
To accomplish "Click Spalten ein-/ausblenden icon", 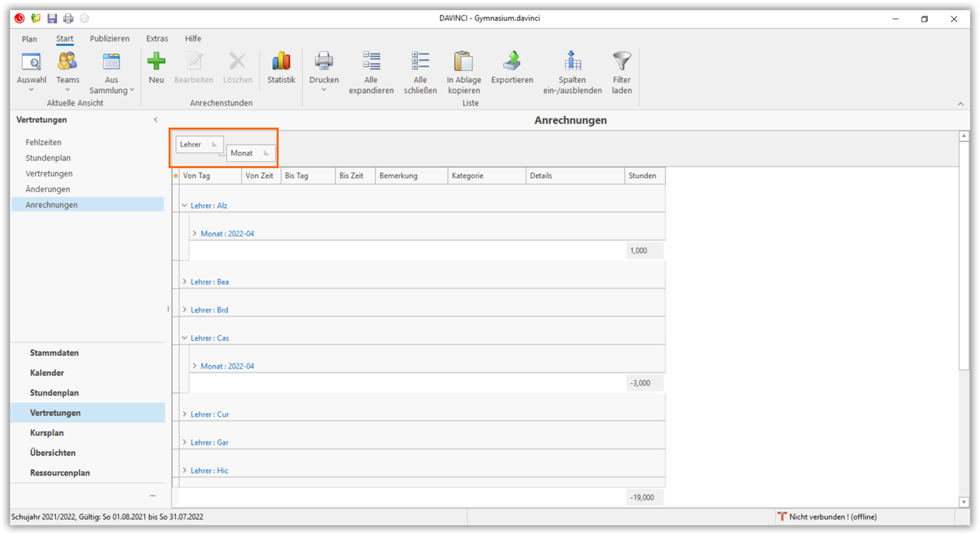I will [x=572, y=62].
